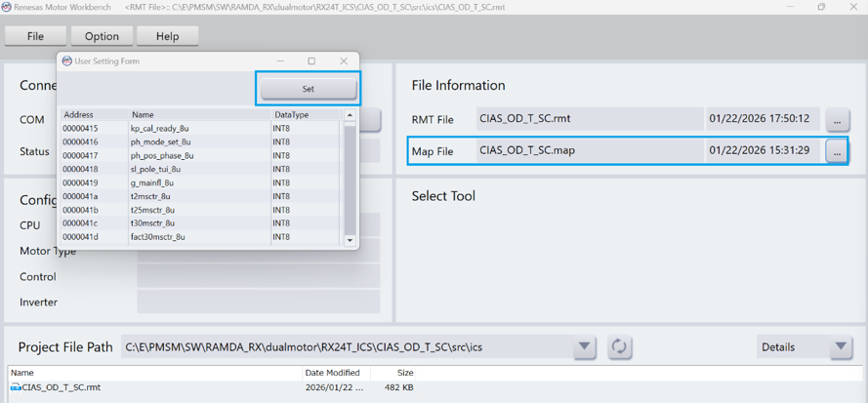Select the fact30msctr_8u variable
Image resolution: width=868 pixels, height=403 pixels.
pyautogui.click(x=157, y=237)
